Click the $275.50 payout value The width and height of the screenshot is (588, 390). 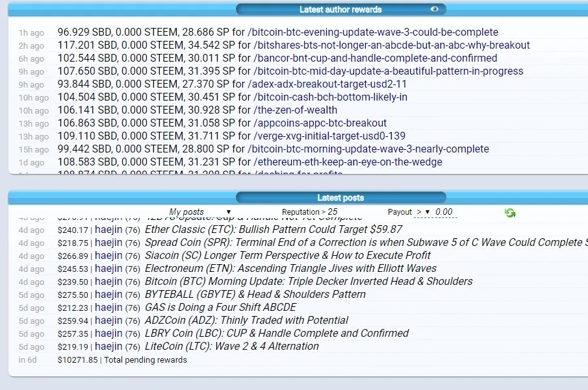click(73, 295)
